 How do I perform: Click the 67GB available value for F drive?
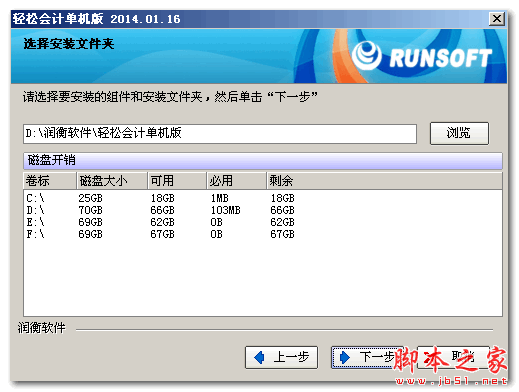tap(162, 234)
